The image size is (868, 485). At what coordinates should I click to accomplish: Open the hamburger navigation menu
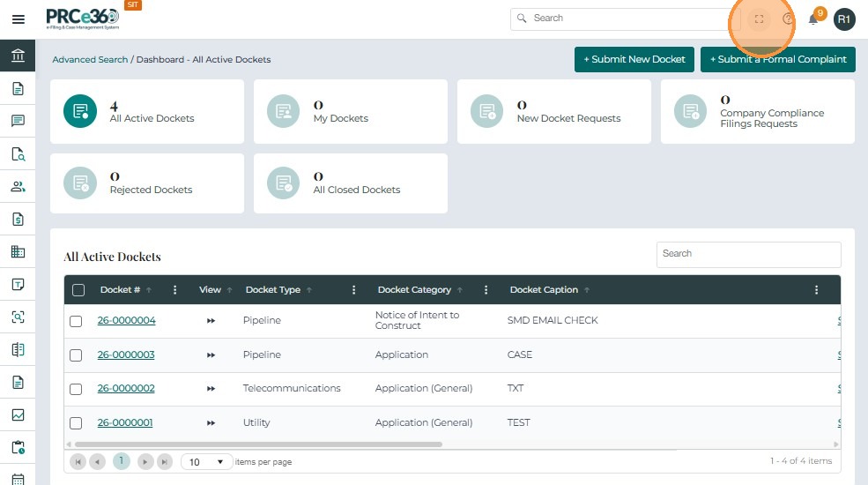18,19
